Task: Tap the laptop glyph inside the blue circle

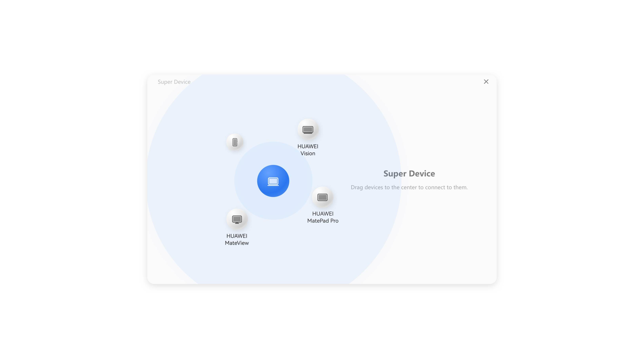Action: point(273,181)
